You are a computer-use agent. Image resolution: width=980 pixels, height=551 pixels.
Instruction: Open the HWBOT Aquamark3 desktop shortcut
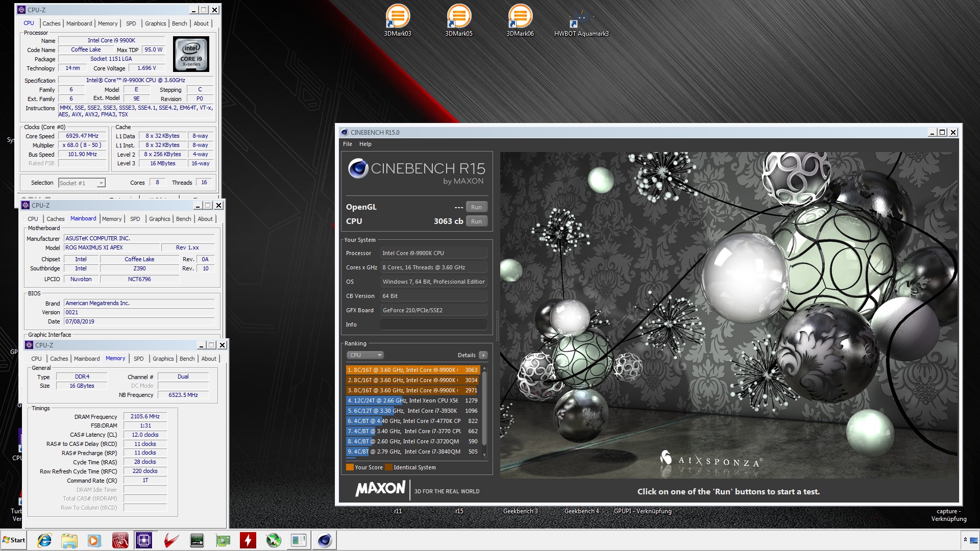(581, 20)
